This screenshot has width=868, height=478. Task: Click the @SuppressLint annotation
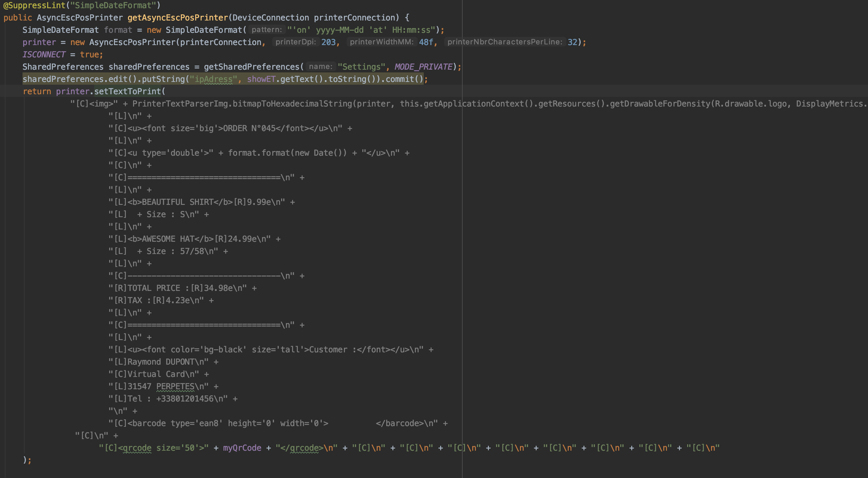pos(34,5)
